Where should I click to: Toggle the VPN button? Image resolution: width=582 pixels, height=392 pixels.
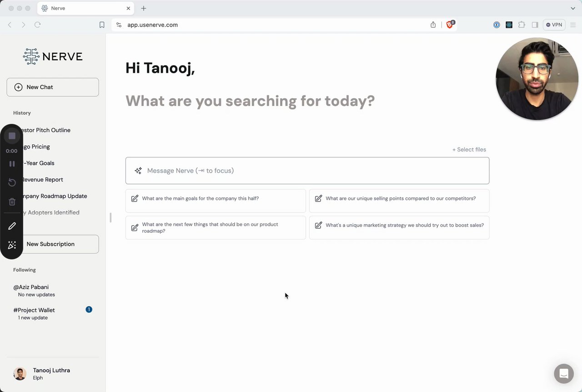point(554,25)
